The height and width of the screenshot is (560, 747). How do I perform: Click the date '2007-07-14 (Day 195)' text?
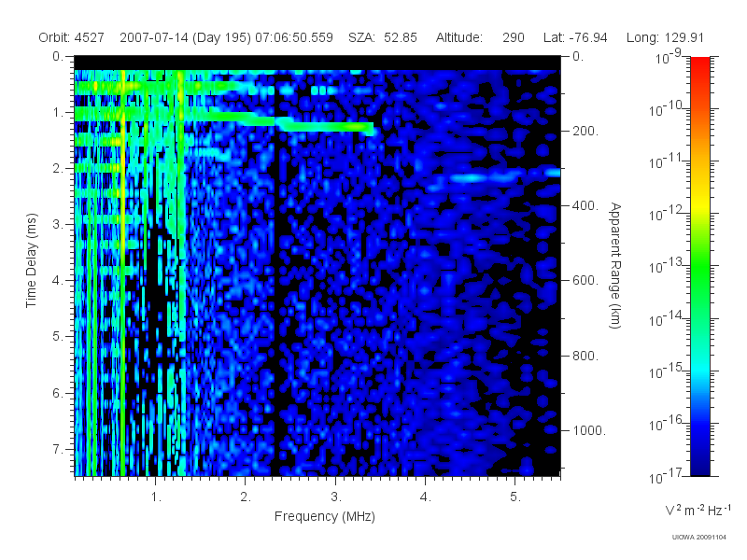tap(185, 37)
